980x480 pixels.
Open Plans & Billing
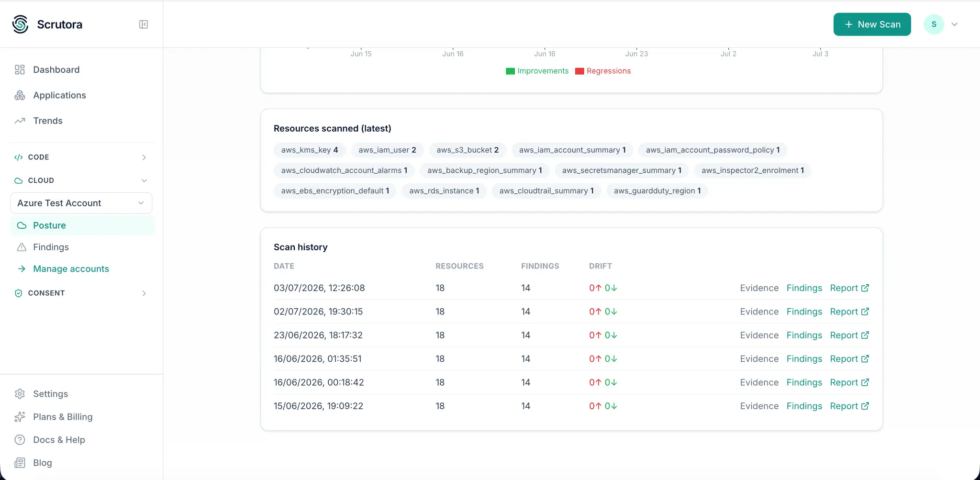pyautogui.click(x=63, y=417)
